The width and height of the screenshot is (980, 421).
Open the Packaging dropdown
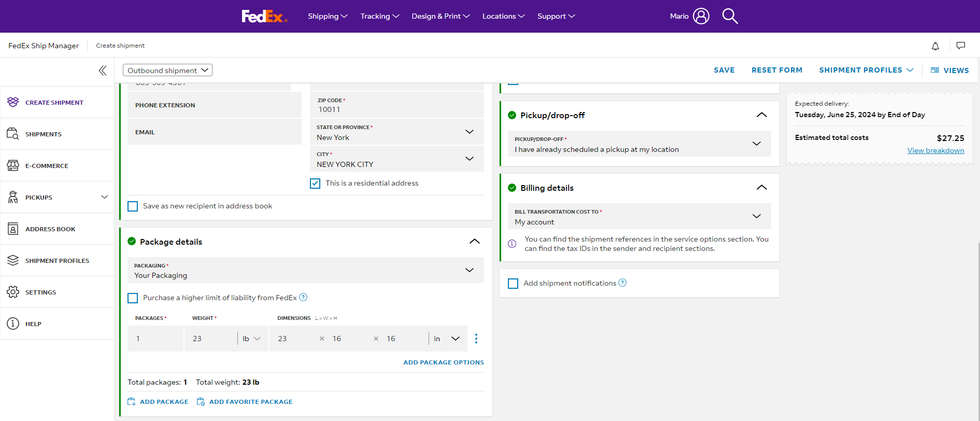(x=306, y=270)
